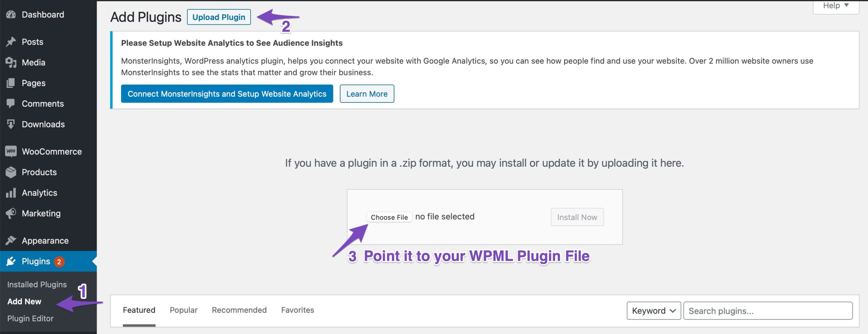The width and height of the screenshot is (868, 334).
Task: Click the Install Now button
Action: click(x=577, y=217)
